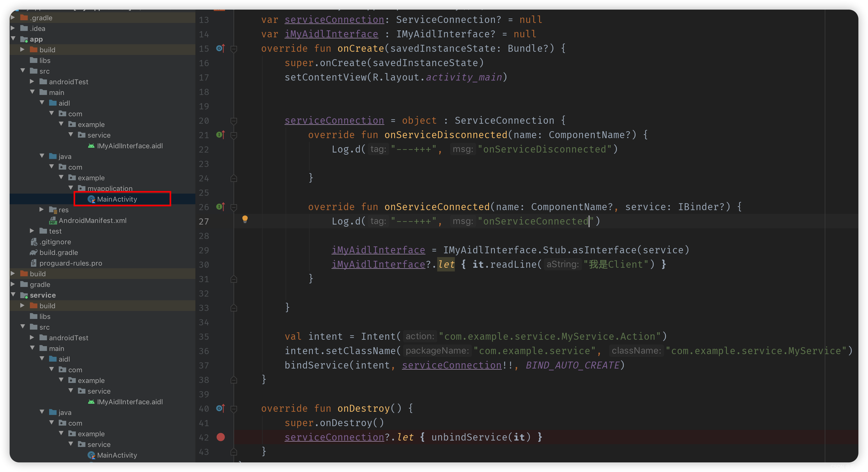Collapse the app src folder
This screenshot has height=472, width=868.
click(x=23, y=71)
